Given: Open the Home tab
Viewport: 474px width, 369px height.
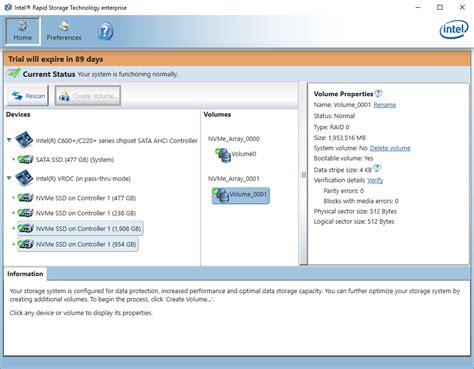Looking at the screenshot, I should click(x=23, y=31).
